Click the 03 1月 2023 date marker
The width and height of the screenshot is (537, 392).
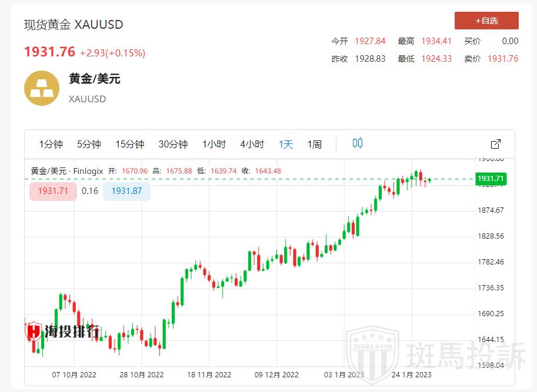coord(344,374)
